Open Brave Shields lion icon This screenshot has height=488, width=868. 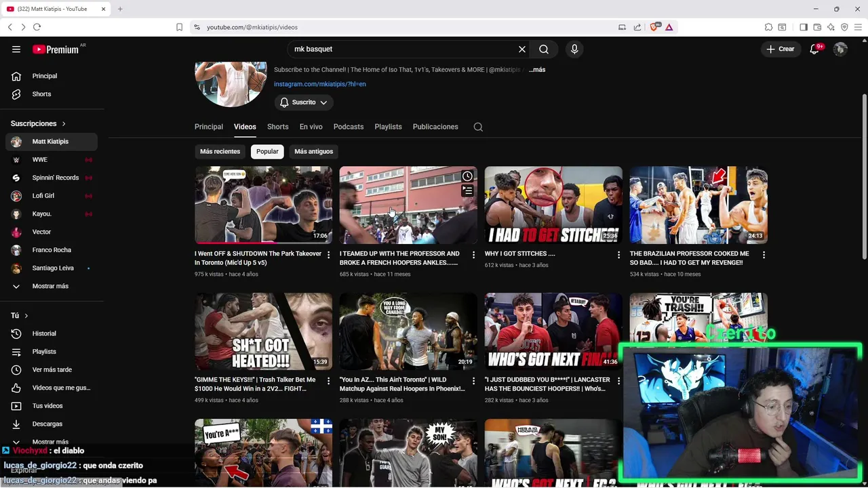[x=655, y=27]
